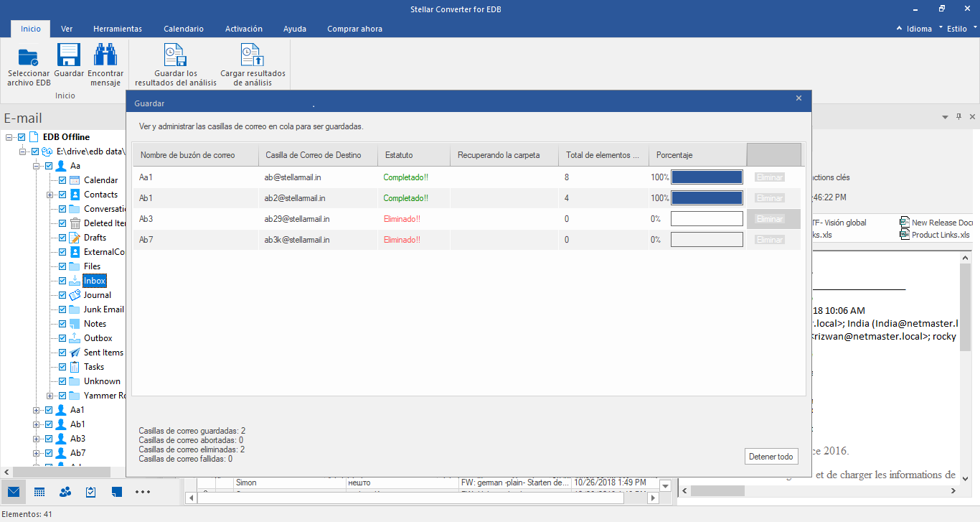The width and height of the screenshot is (980, 522).
Task: Open Encontrar mensaje binoculars tool
Action: tap(105, 55)
